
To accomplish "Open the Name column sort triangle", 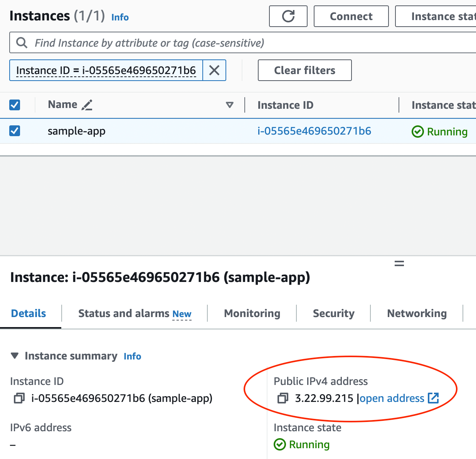I will click(230, 105).
